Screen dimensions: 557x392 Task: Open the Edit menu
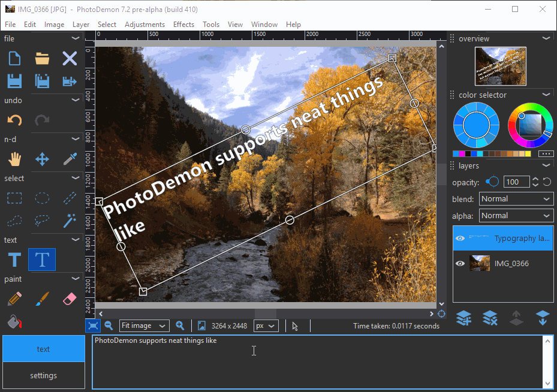click(30, 25)
